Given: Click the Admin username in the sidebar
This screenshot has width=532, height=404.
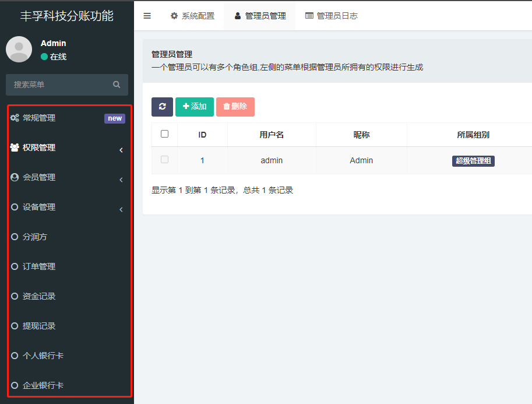Looking at the screenshot, I should [x=53, y=43].
